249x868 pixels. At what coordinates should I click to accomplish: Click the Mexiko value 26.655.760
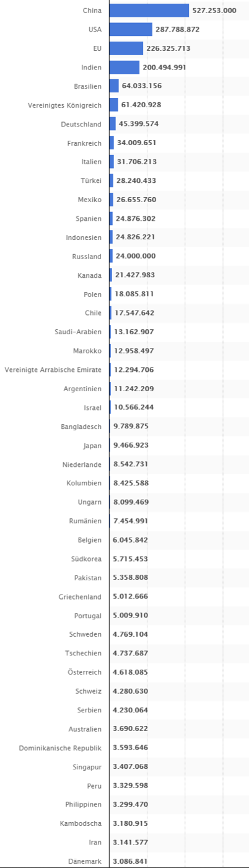click(x=136, y=200)
